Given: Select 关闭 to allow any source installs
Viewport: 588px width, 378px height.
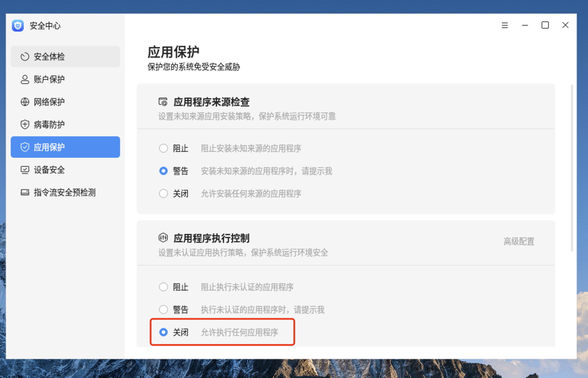Looking at the screenshot, I should tap(163, 194).
